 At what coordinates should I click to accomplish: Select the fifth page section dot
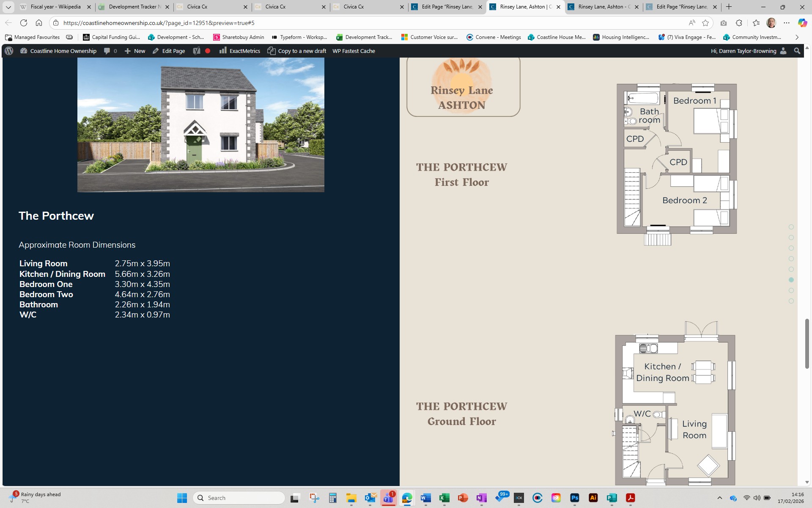pyautogui.click(x=791, y=269)
